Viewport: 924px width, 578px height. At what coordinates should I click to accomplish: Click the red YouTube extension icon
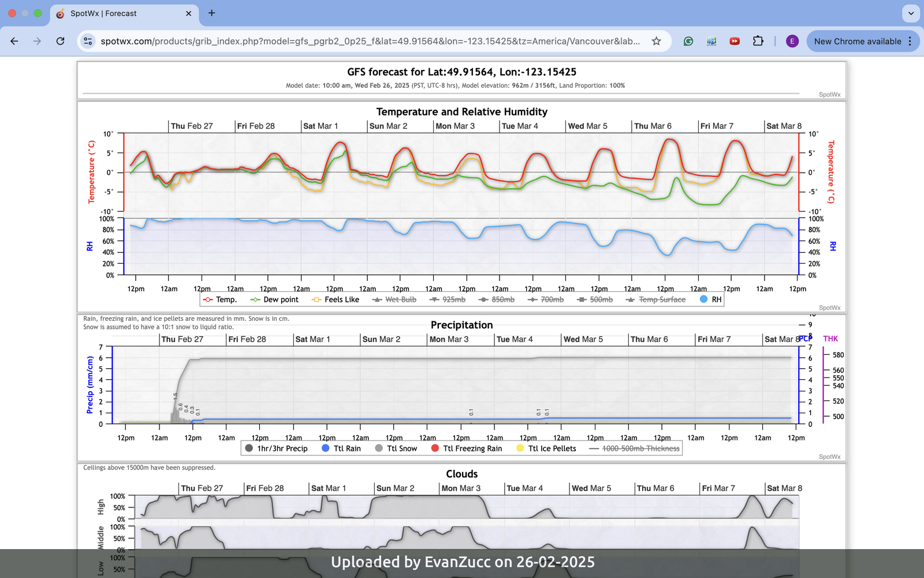pos(735,41)
